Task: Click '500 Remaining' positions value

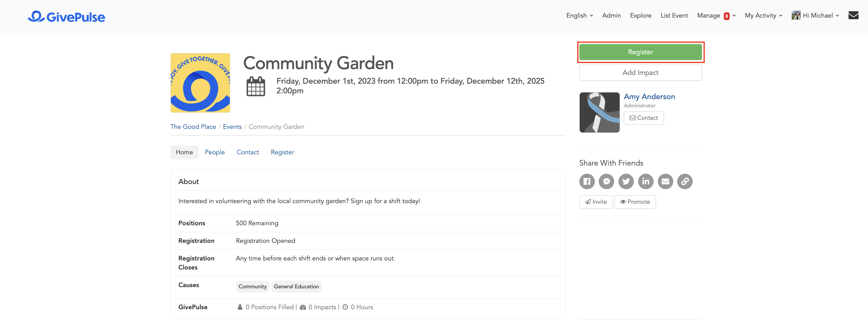Action: (257, 223)
